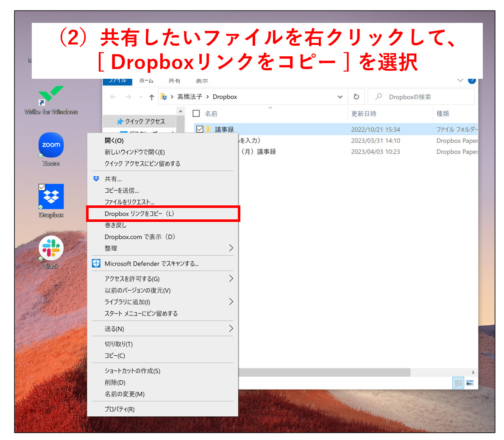This screenshot has width=504, height=440.
Task: Choose 以前のバージョンの復元(V)
Action: [x=163, y=291]
